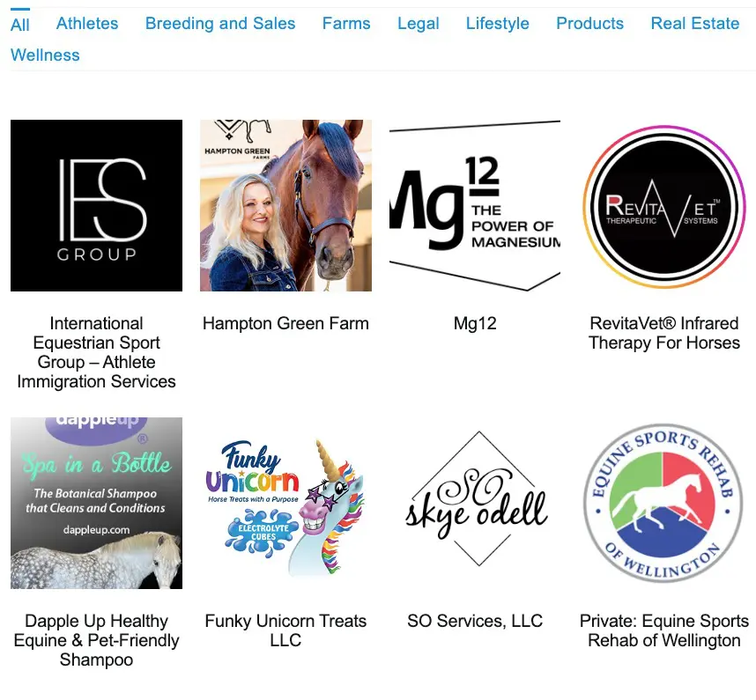Switch to the All category tab
Viewport: 756px width, 700px height.
[x=19, y=24]
